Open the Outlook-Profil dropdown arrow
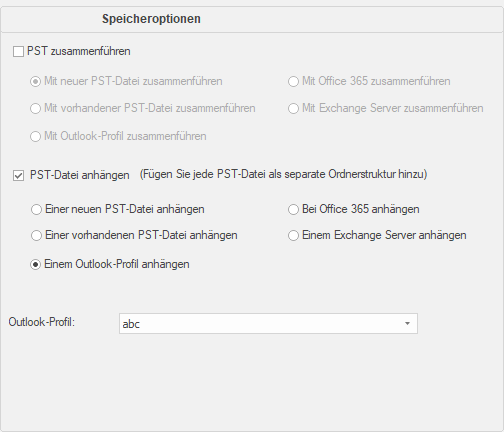Image resolution: width=504 pixels, height=432 pixels. (x=407, y=323)
